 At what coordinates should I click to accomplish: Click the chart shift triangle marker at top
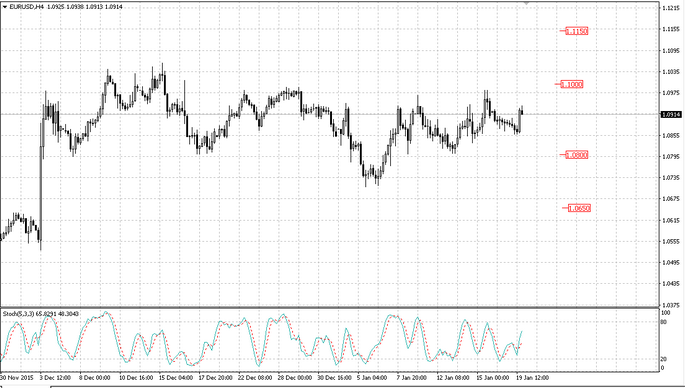click(x=526, y=3)
